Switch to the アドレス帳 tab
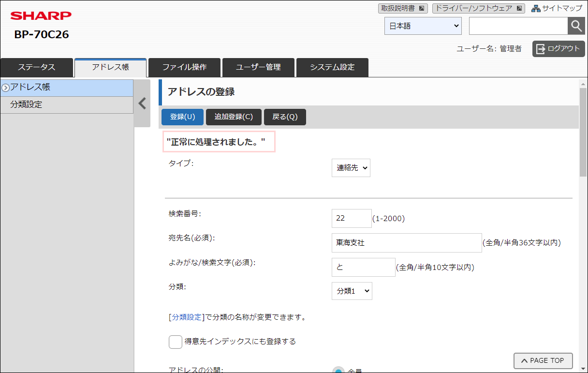 111,67
